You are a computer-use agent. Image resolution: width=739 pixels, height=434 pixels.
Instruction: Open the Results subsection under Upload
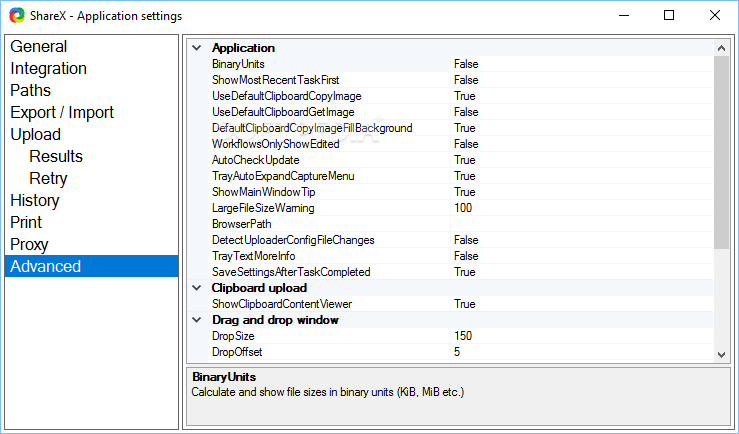56,156
